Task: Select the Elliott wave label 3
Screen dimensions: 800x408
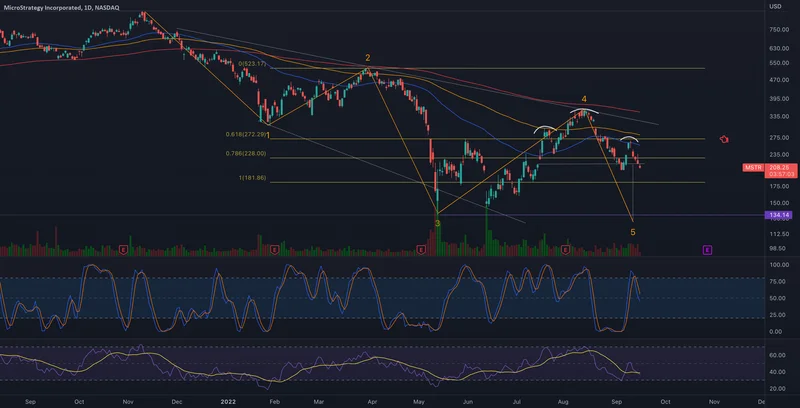Action: pos(437,224)
